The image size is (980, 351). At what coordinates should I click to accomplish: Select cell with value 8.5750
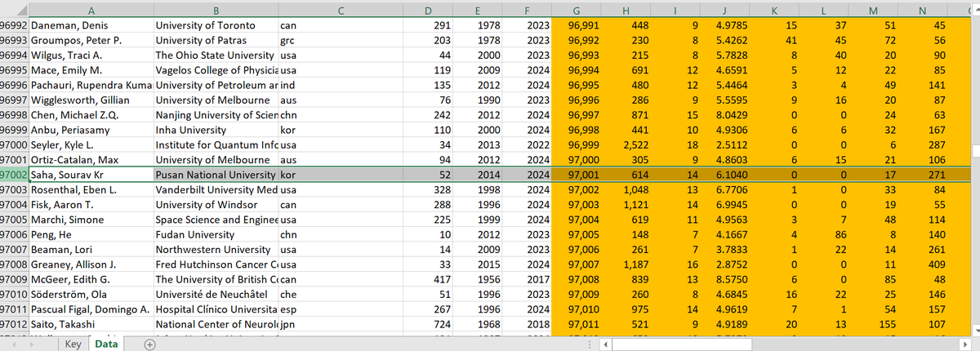pyautogui.click(x=727, y=278)
